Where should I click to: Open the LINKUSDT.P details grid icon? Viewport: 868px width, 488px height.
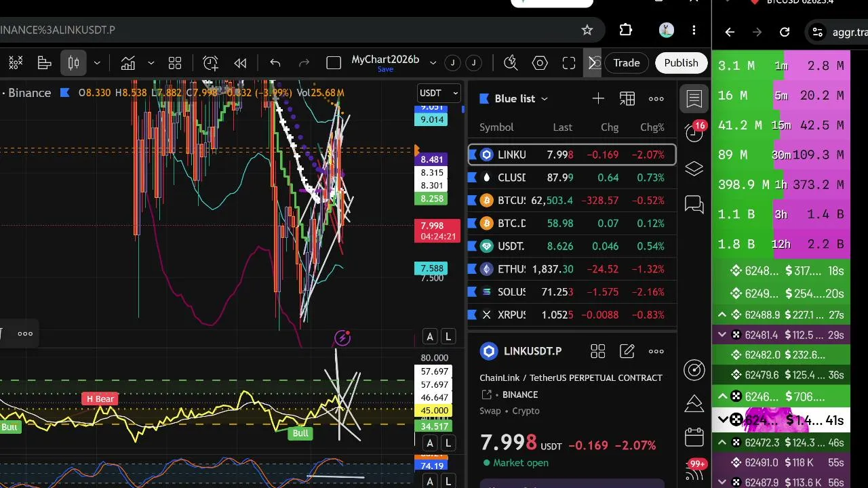pyautogui.click(x=597, y=351)
